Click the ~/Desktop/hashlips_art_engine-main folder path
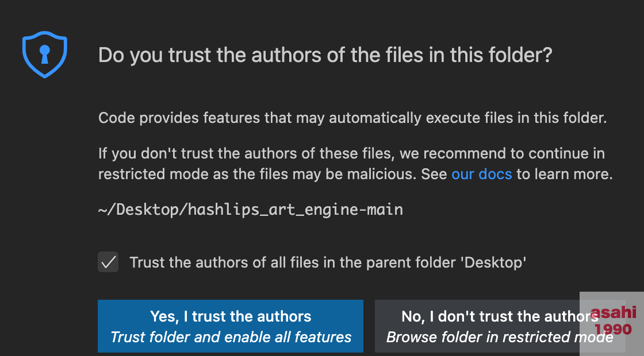Image resolution: width=644 pixels, height=356 pixels. coord(251,210)
